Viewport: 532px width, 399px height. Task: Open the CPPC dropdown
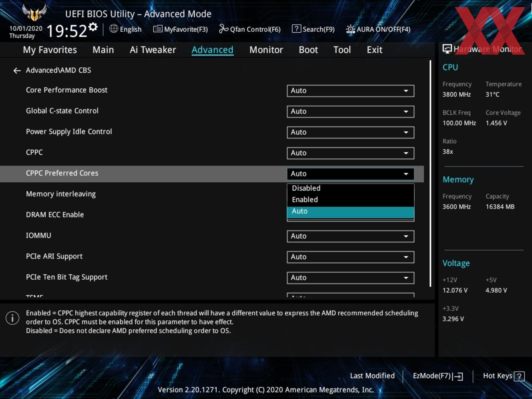click(x=350, y=153)
